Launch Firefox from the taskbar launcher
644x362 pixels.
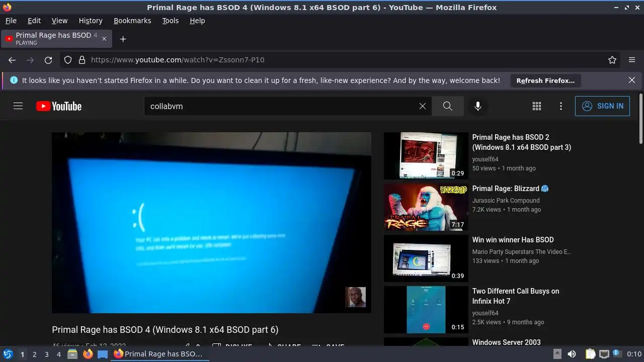tap(88, 354)
